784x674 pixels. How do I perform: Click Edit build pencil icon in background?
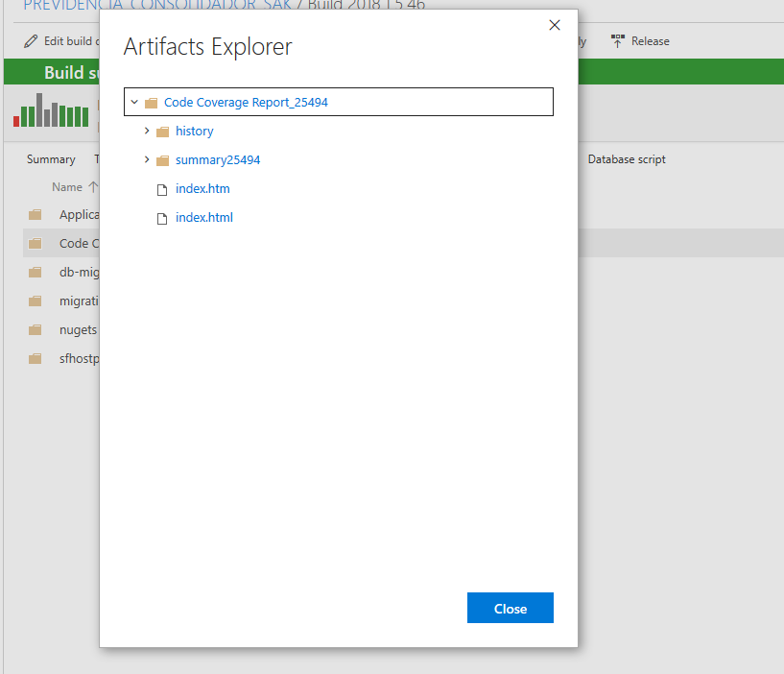[31, 41]
